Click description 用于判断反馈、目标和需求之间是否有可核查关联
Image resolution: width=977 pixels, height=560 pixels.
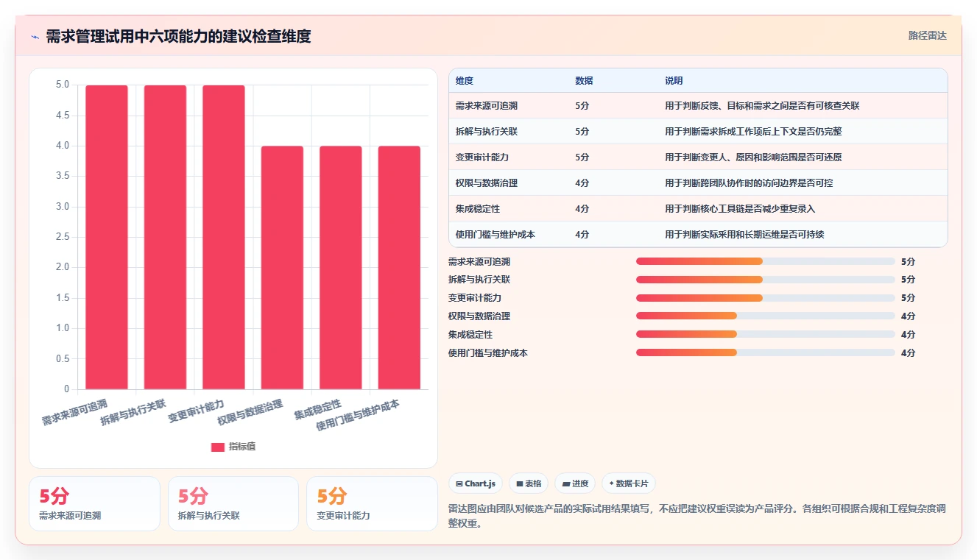(x=762, y=106)
